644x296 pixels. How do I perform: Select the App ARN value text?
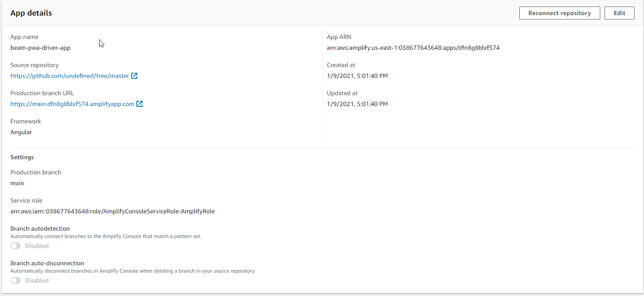click(x=413, y=48)
